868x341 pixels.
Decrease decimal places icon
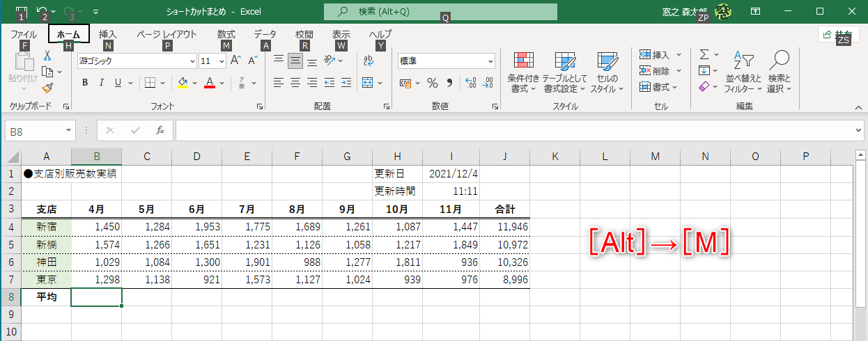[x=488, y=83]
